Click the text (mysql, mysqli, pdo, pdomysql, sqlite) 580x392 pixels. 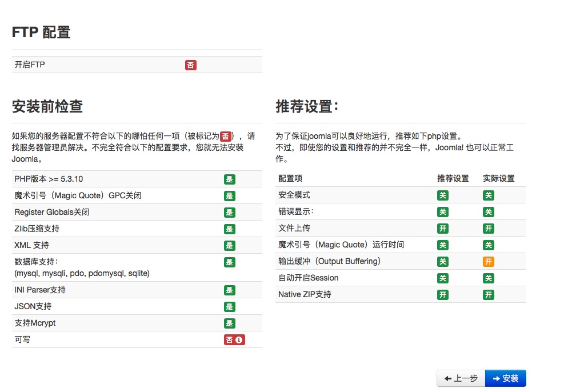point(82,274)
